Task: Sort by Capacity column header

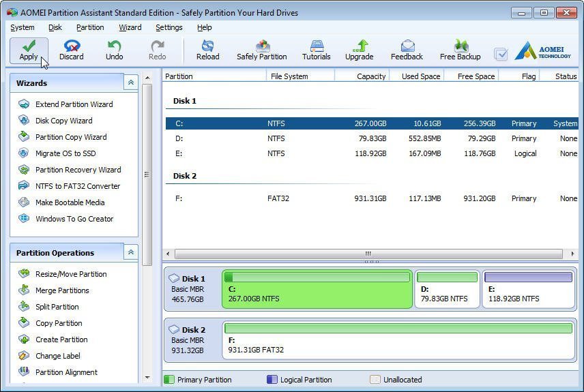Action: (x=362, y=76)
